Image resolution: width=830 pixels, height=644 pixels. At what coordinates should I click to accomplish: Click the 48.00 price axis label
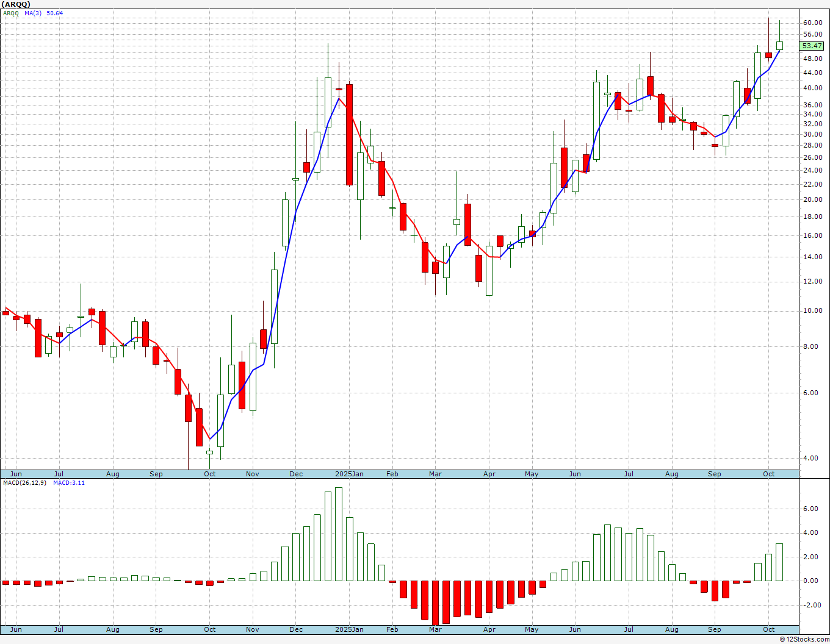click(812, 59)
